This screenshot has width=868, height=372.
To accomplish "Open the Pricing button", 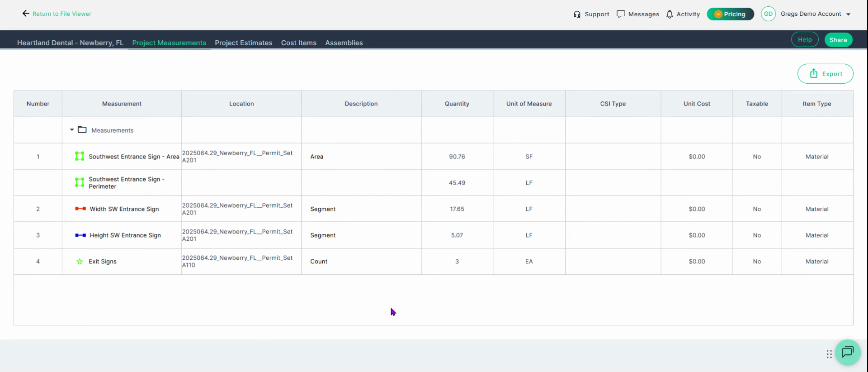I will [730, 14].
